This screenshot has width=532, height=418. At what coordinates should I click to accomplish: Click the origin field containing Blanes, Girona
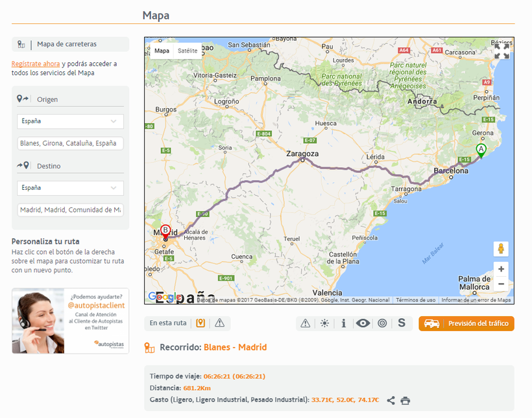pos(70,143)
